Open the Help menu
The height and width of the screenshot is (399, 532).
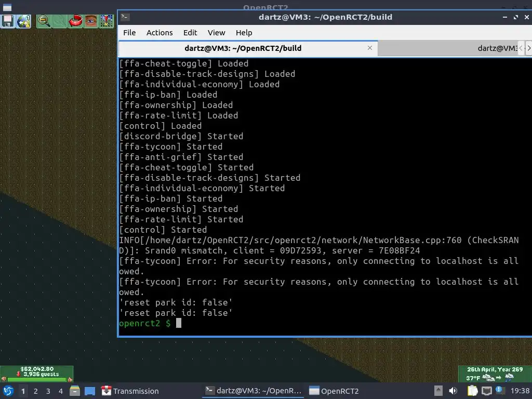click(x=244, y=33)
